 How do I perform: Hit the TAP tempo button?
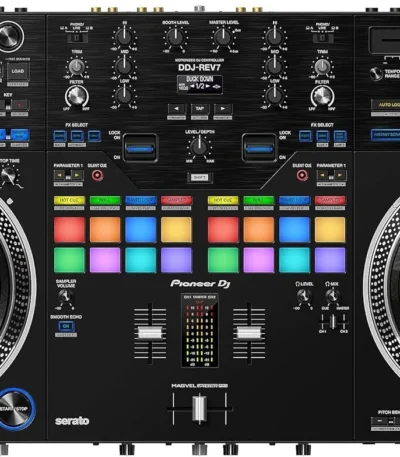click(x=200, y=109)
